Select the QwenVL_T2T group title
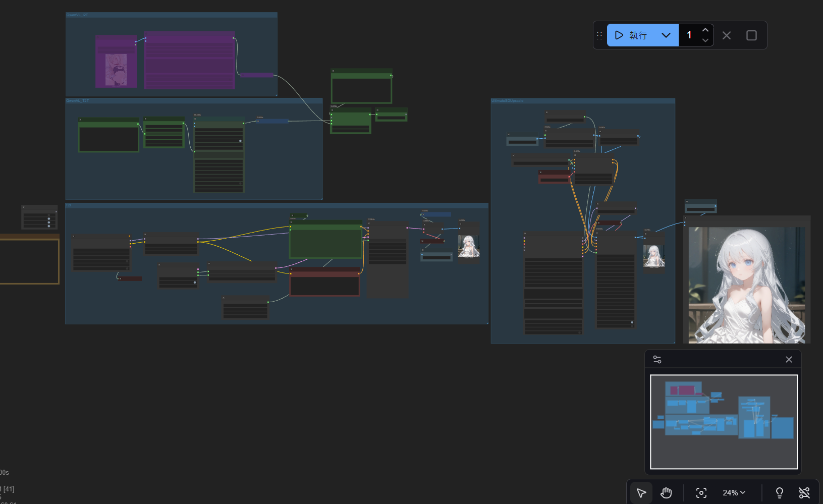This screenshot has height=504, width=823. pyautogui.click(x=78, y=101)
